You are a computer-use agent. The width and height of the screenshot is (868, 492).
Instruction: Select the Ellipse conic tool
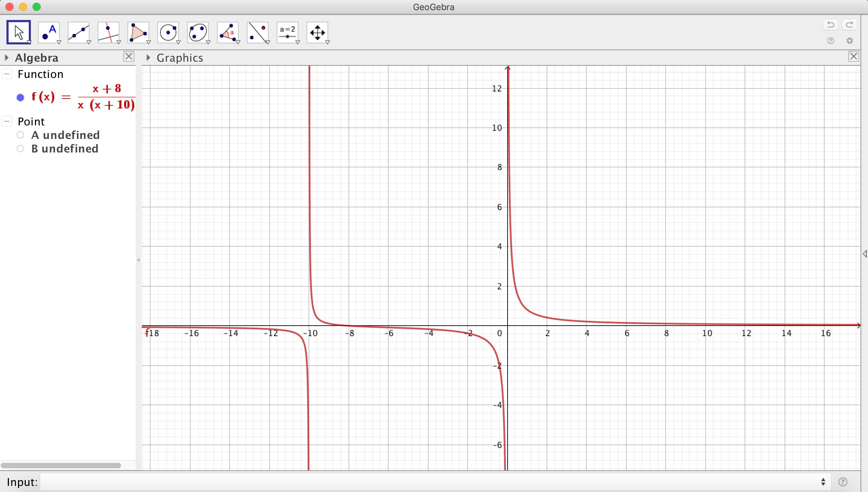point(198,33)
